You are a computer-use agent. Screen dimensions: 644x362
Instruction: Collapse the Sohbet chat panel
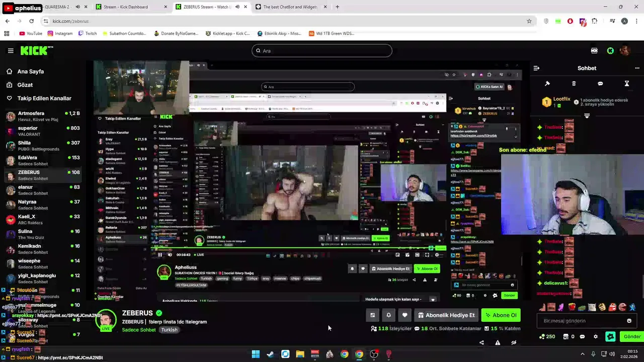point(536,68)
